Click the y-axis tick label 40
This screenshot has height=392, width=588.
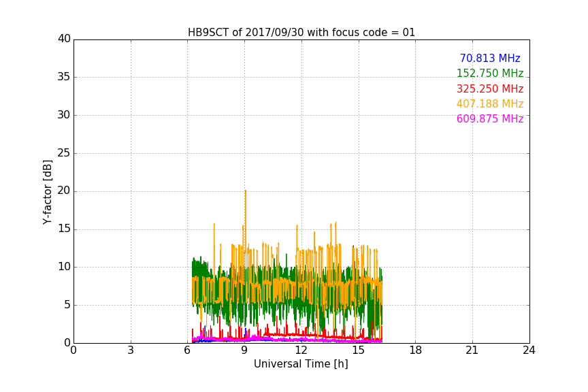64,39
